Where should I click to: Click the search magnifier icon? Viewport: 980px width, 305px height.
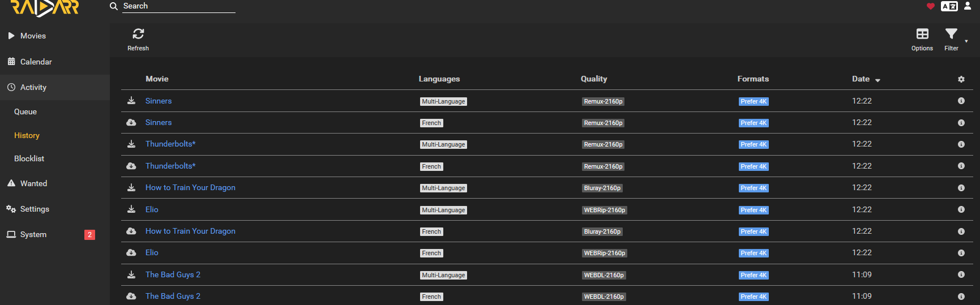[114, 6]
